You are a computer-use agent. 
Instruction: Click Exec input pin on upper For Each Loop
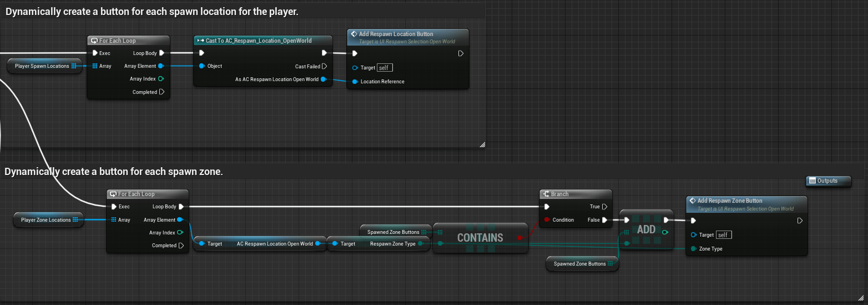tap(95, 53)
